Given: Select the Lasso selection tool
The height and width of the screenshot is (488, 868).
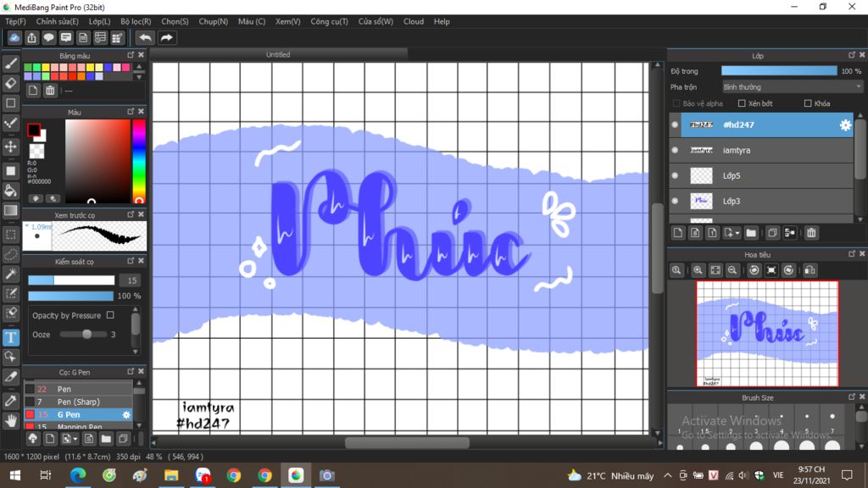Looking at the screenshot, I should click(10, 254).
